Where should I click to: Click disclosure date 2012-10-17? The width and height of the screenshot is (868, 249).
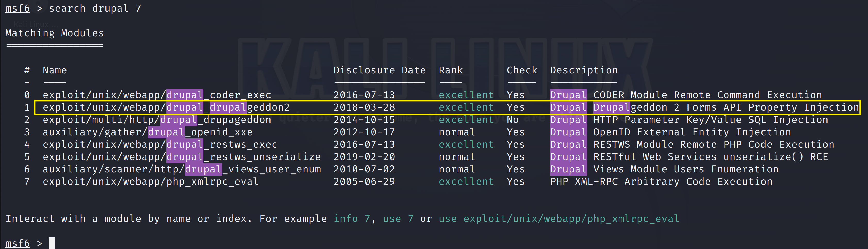coord(364,132)
